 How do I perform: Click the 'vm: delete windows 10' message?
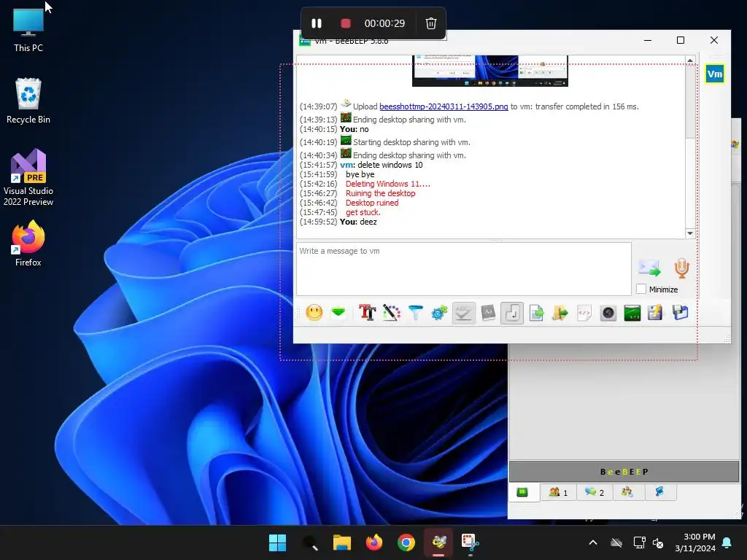(x=381, y=165)
